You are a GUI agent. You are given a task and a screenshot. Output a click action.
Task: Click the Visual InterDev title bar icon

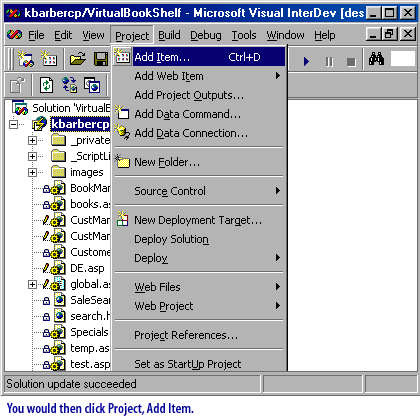click(x=13, y=13)
